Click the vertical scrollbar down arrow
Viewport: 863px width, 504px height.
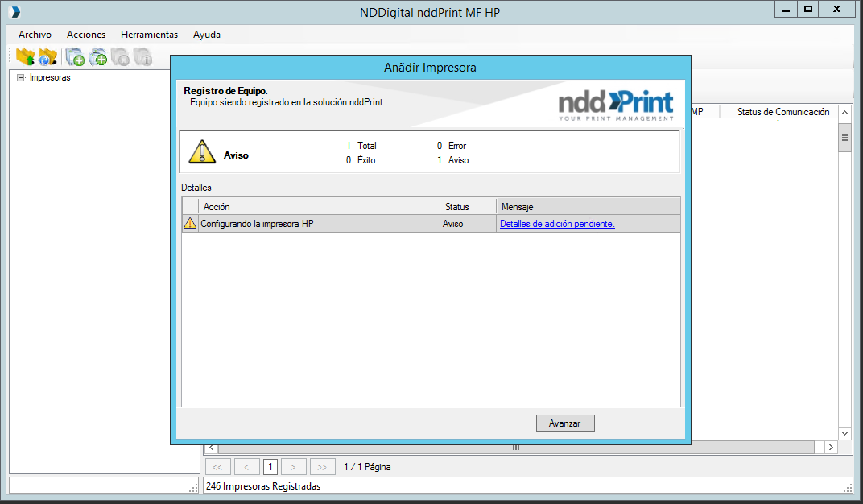coord(844,433)
